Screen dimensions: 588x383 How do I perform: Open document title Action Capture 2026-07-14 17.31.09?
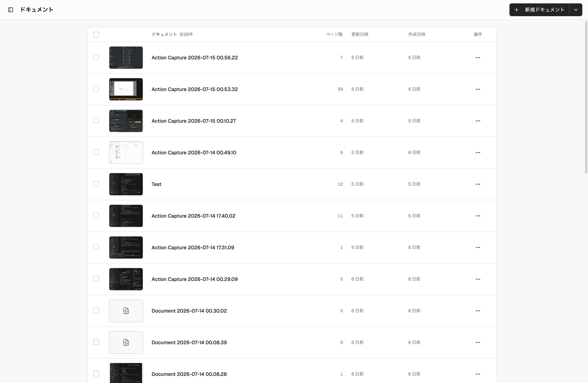[x=193, y=247]
